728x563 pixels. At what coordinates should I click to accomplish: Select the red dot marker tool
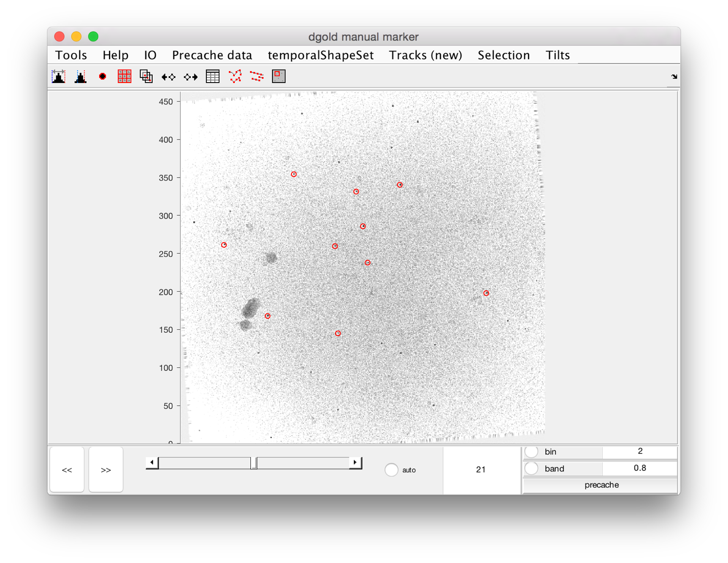(103, 76)
